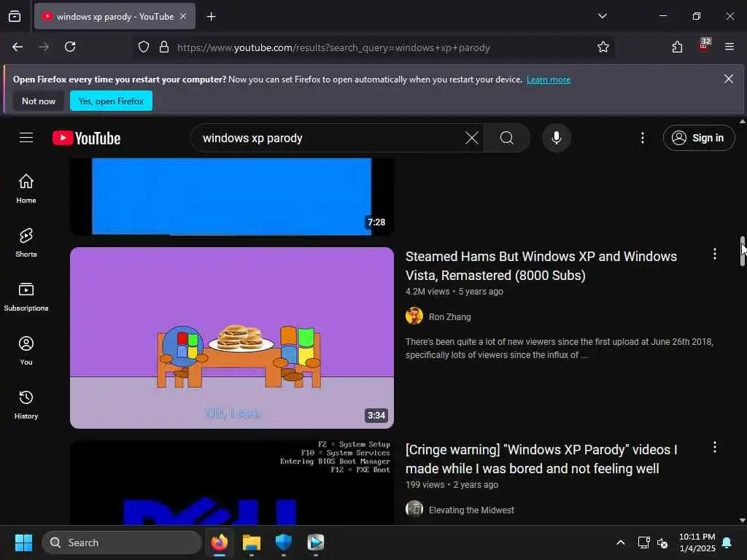Open the taskbar icon right of Windows Security

(315, 542)
